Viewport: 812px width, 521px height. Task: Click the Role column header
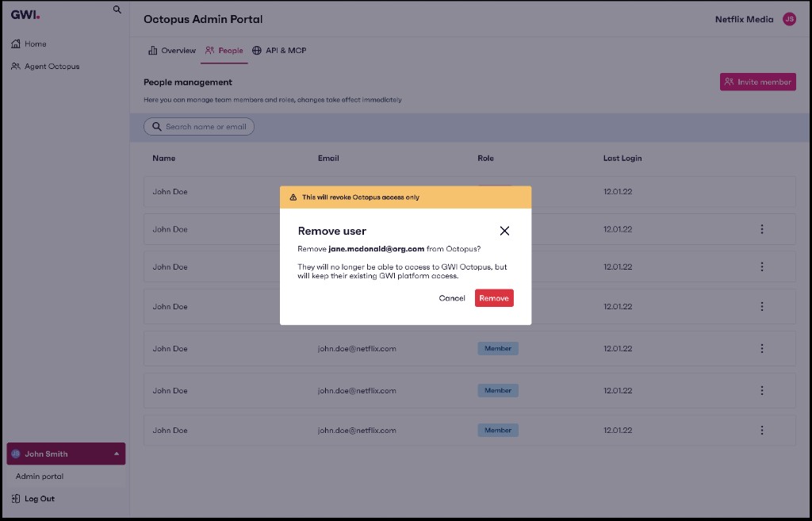(x=485, y=158)
